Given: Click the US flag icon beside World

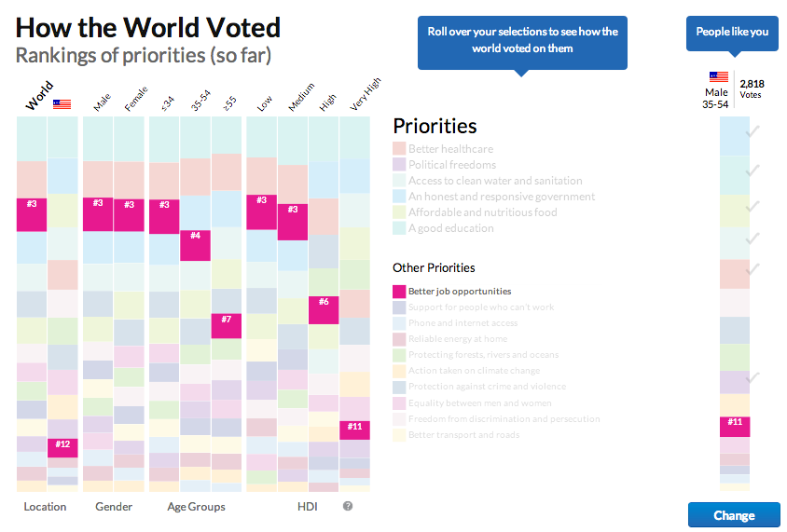Looking at the screenshot, I should pos(62,104).
